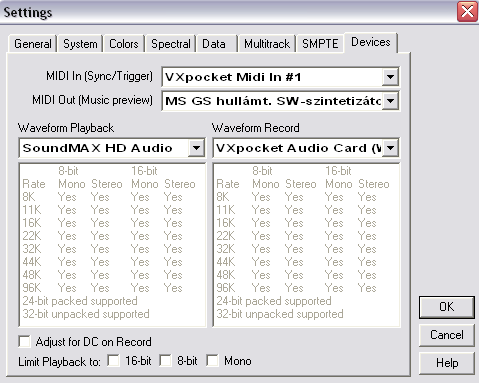Open the MIDI In dropdown arrow
479x384 pixels.
click(390, 77)
